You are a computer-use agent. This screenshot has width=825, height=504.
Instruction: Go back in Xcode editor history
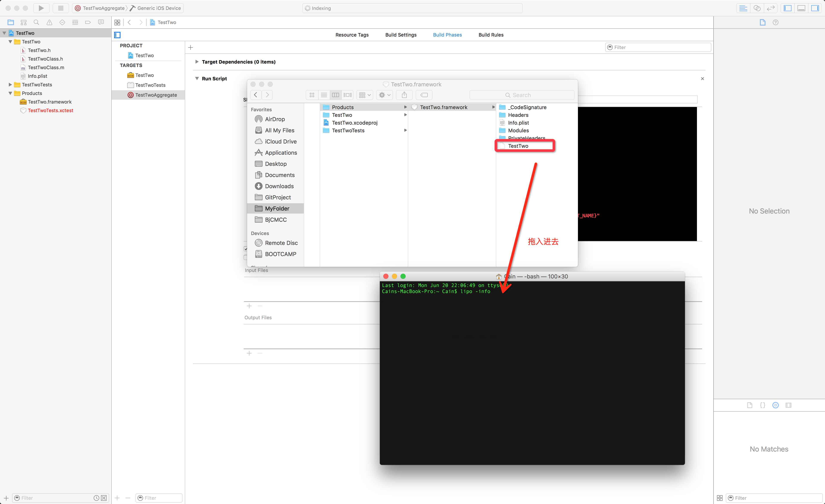(129, 22)
